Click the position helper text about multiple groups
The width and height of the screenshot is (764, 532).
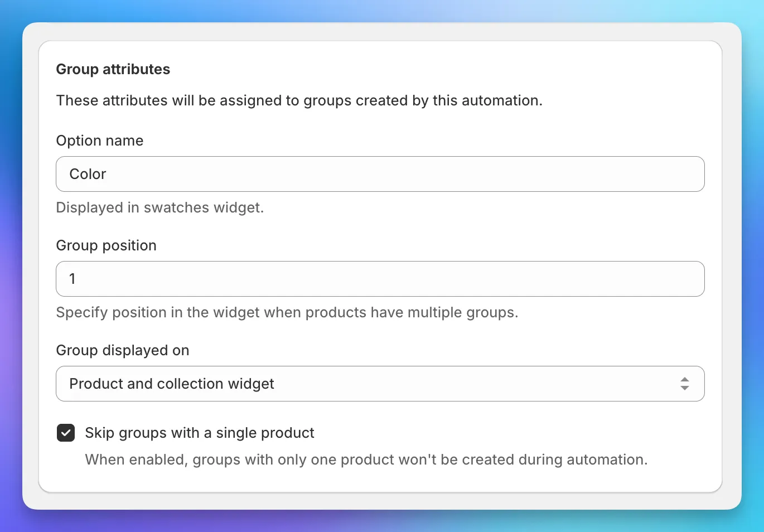click(287, 312)
